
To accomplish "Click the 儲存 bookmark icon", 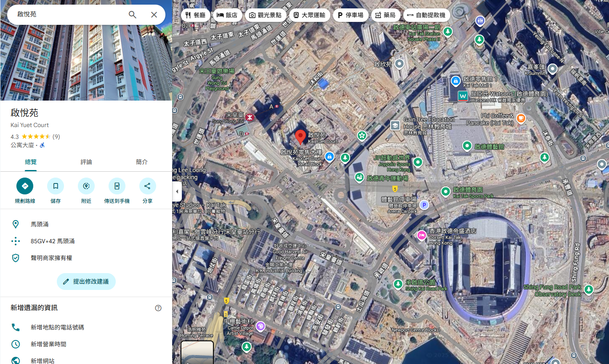I will (55, 186).
